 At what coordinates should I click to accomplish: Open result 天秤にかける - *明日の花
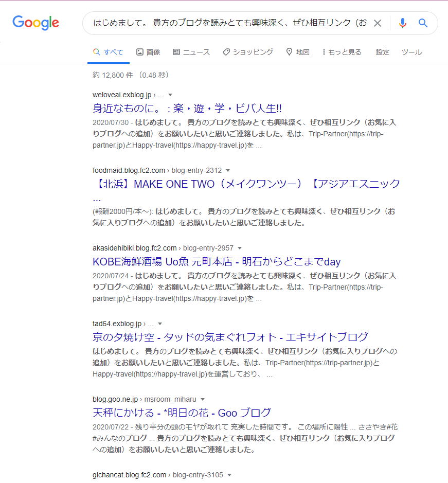coord(182,413)
